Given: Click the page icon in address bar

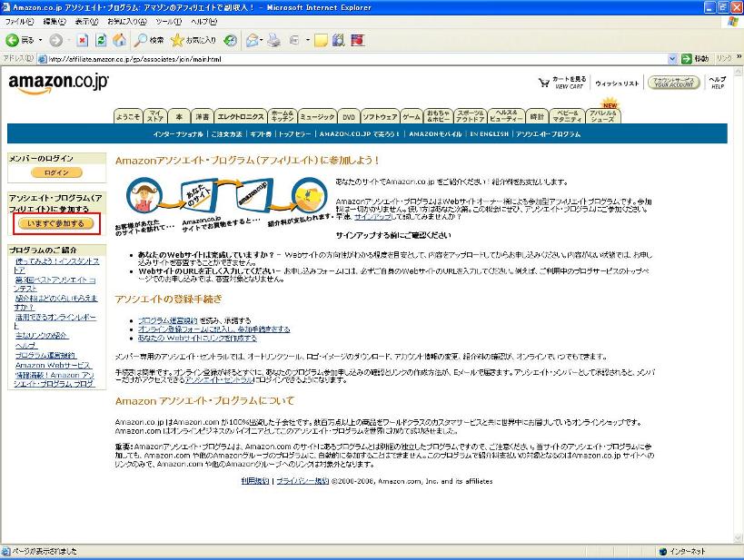Looking at the screenshot, I should [42, 59].
